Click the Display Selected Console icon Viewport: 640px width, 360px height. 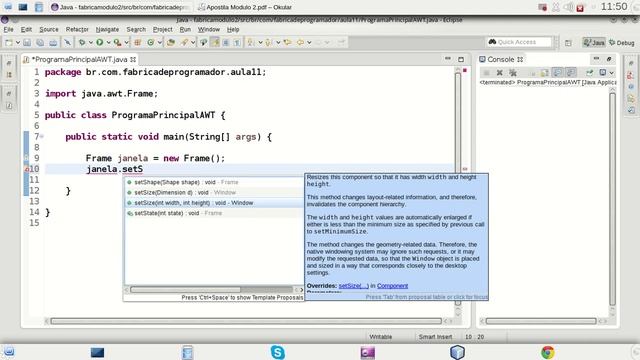pos(603,73)
